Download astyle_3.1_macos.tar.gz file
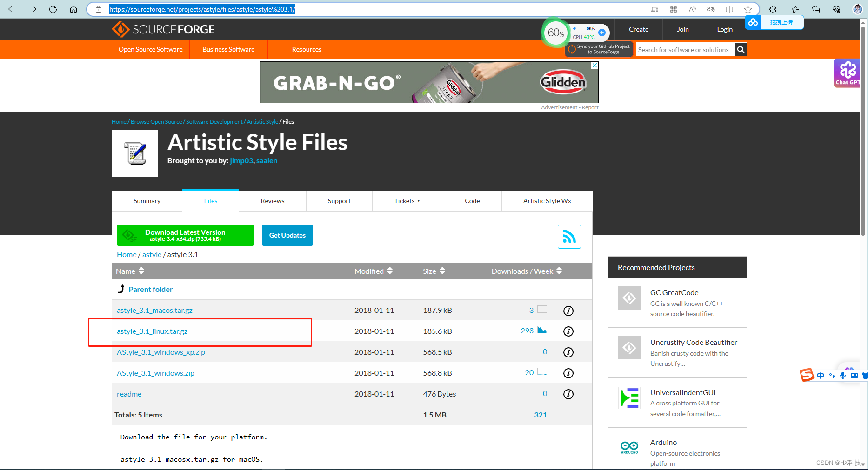 coord(154,311)
